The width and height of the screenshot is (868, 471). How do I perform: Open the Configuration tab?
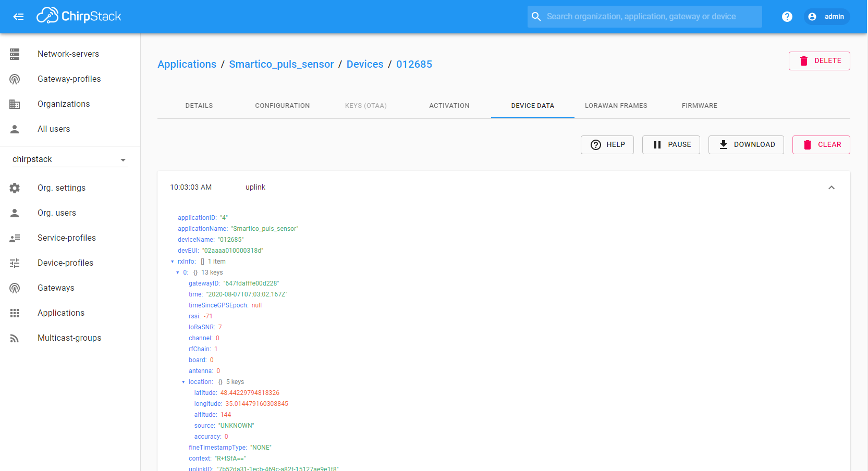(282, 106)
